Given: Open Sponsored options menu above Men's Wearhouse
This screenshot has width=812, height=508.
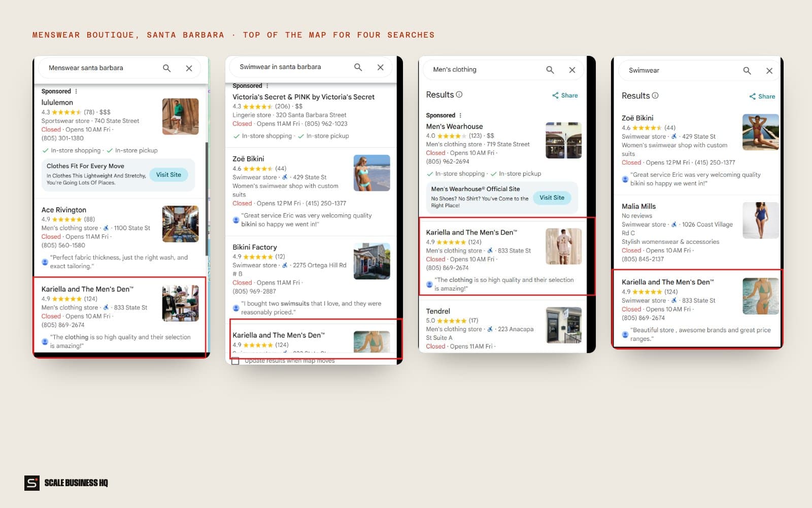Looking at the screenshot, I should [x=460, y=115].
